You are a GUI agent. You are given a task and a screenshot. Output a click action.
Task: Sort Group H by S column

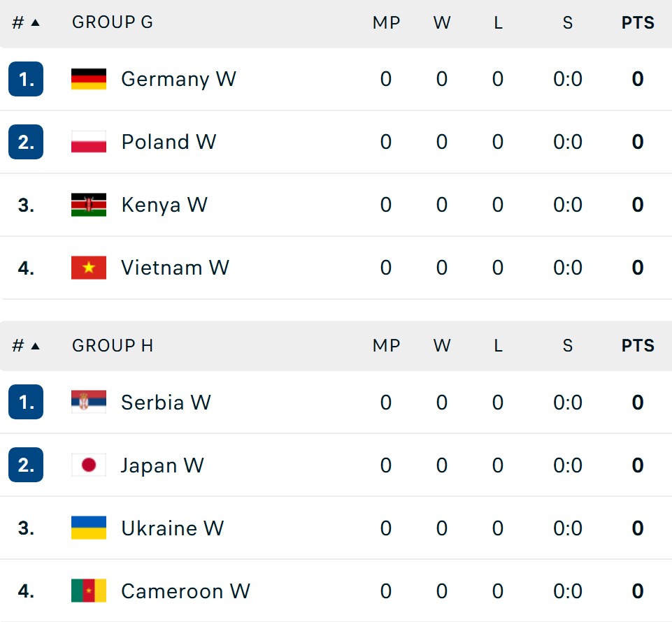[567, 346]
